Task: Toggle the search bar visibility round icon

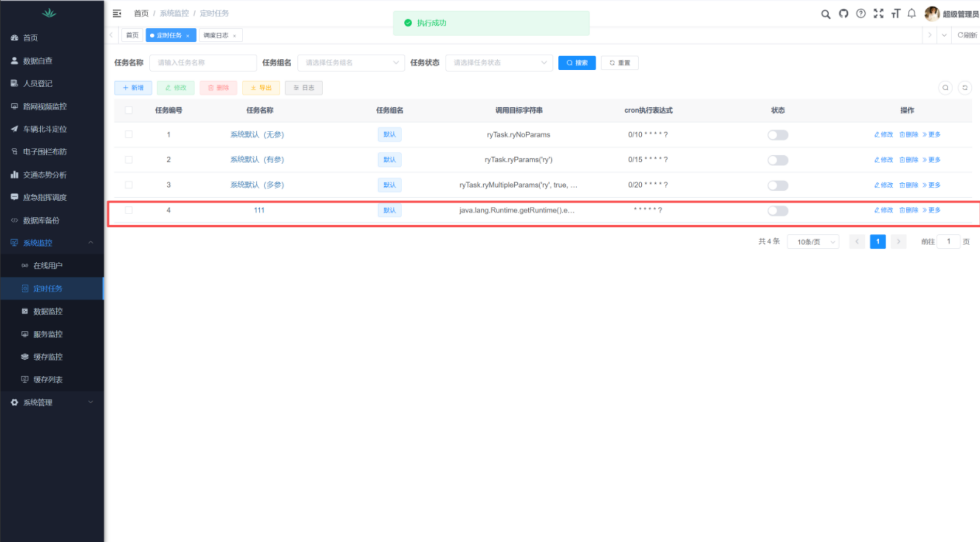Action: pos(945,88)
